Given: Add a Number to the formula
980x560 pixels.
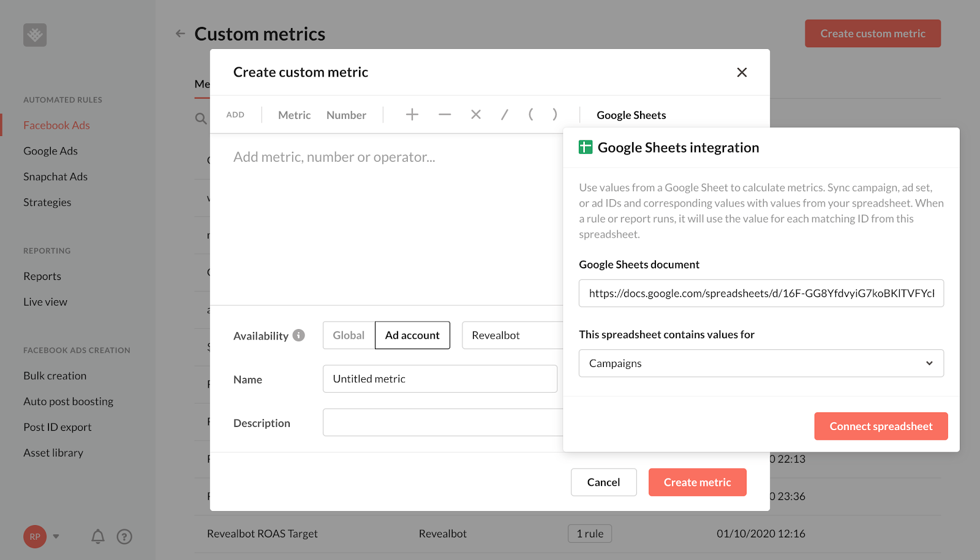Looking at the screenshot, I should tap(346, 115).
